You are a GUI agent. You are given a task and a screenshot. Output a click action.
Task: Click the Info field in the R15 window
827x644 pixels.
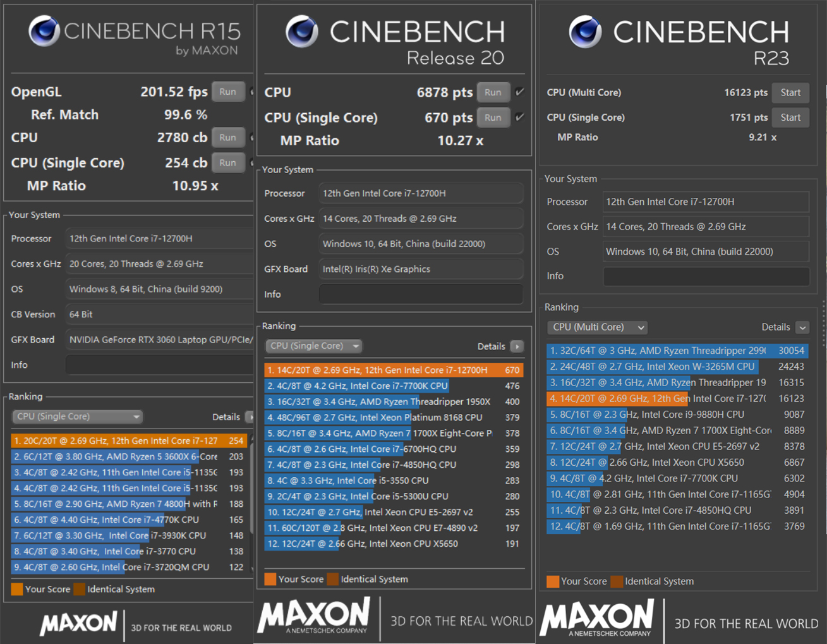coord(160,365)
